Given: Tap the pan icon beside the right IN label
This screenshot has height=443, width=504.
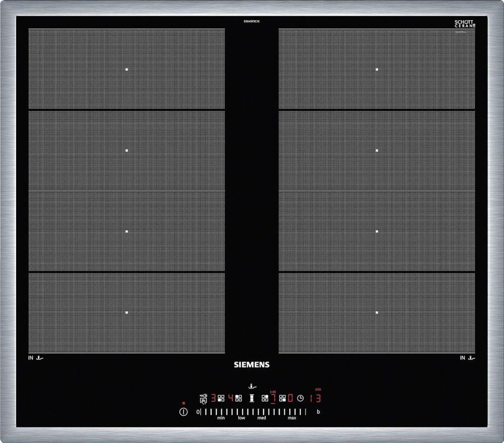Looking at the screenshot, I should [471, 357].
